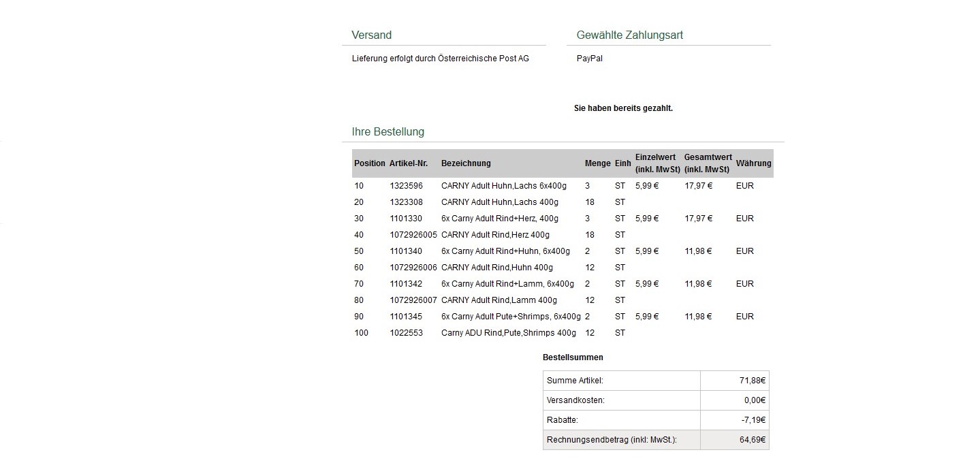Click the Gewählte Zahlungsart heading
980x463 pixels.
coord(629,35)
